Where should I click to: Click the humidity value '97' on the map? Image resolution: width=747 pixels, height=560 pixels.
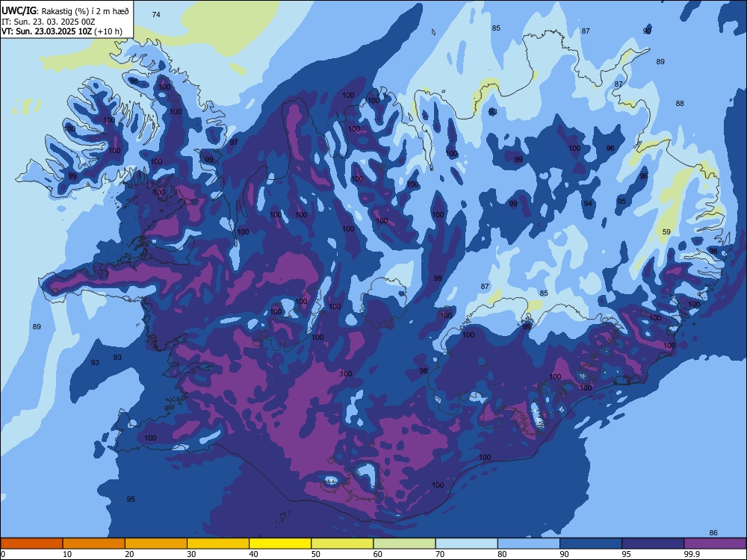click(x=234, y=143)
